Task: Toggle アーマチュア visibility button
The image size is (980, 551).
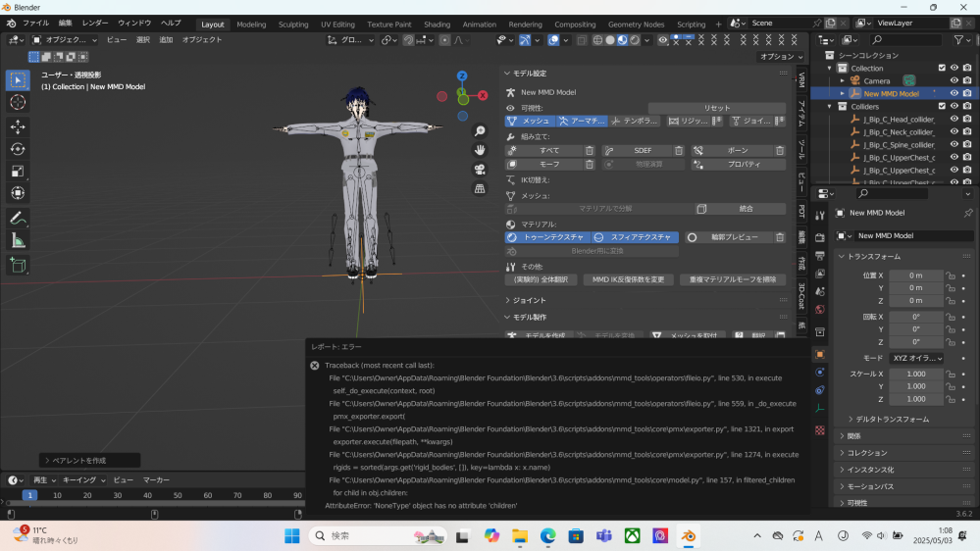Action: tap(582, 122)
